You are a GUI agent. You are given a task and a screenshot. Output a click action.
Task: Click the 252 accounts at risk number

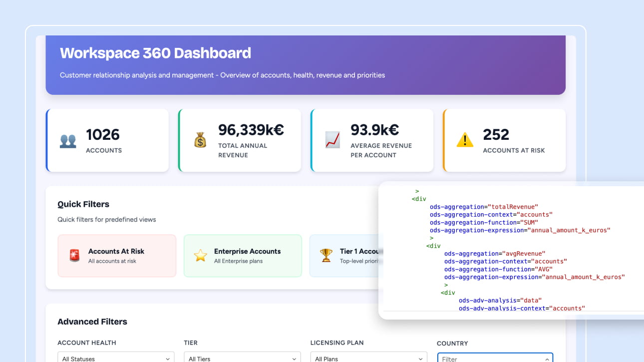click(x=496, y=135)
